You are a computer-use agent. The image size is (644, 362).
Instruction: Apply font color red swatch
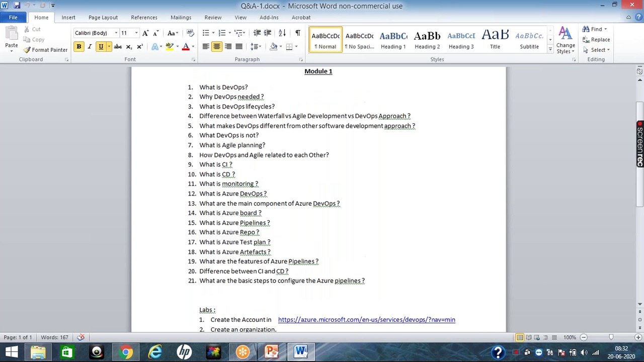185,47
